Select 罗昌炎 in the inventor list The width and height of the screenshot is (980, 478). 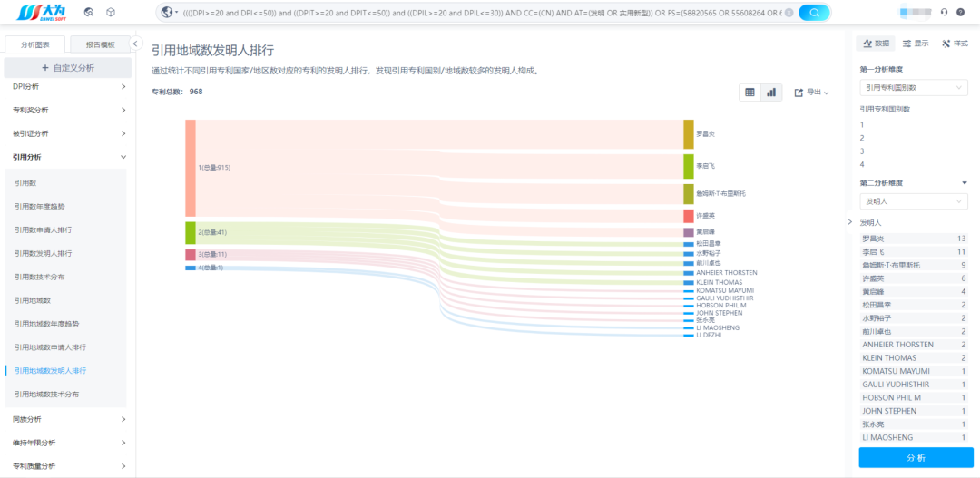click(x=914, y=239)
